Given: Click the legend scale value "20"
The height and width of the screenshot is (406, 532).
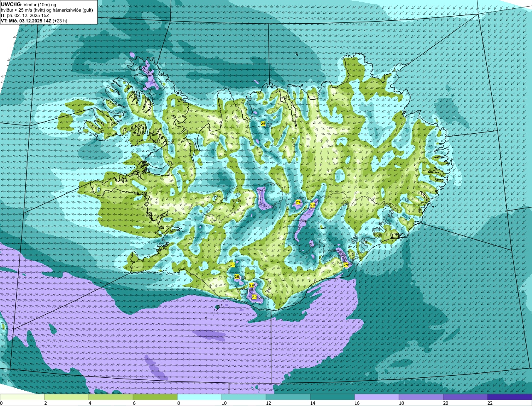Looking at the screenshot, I should pos(446,403).
